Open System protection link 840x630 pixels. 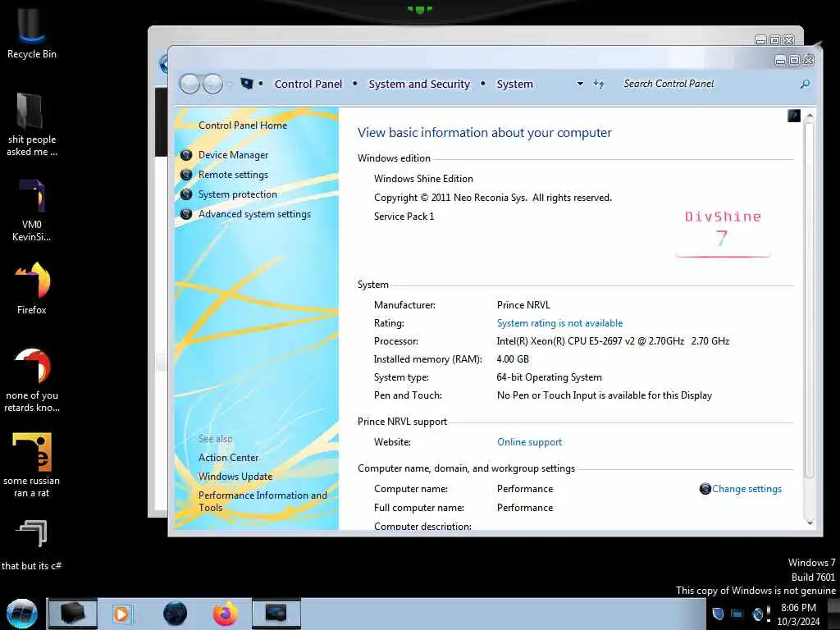[x=238, y=194]
